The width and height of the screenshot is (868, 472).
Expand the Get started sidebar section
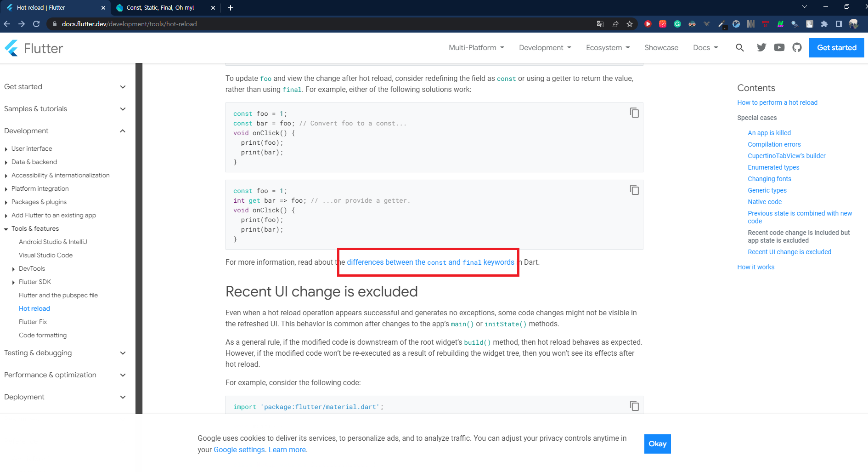tap(65, 87)
